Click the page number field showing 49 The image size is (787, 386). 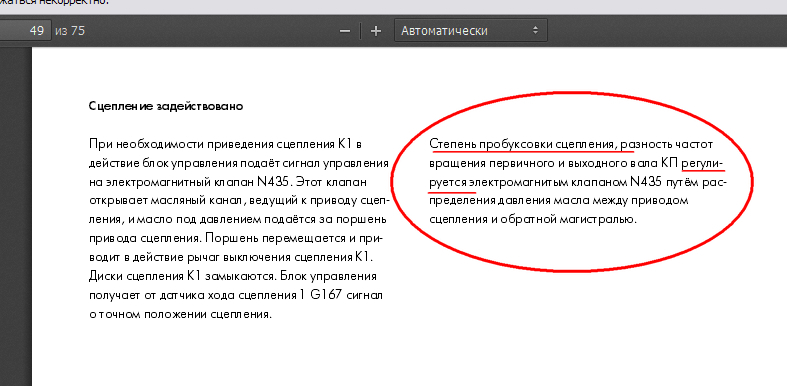25,31
